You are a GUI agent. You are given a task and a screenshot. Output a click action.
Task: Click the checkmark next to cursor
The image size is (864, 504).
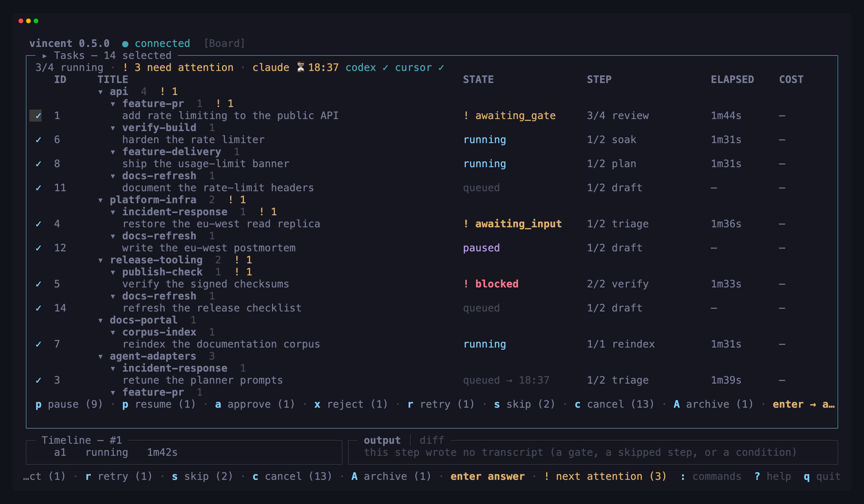pos(441,68)
